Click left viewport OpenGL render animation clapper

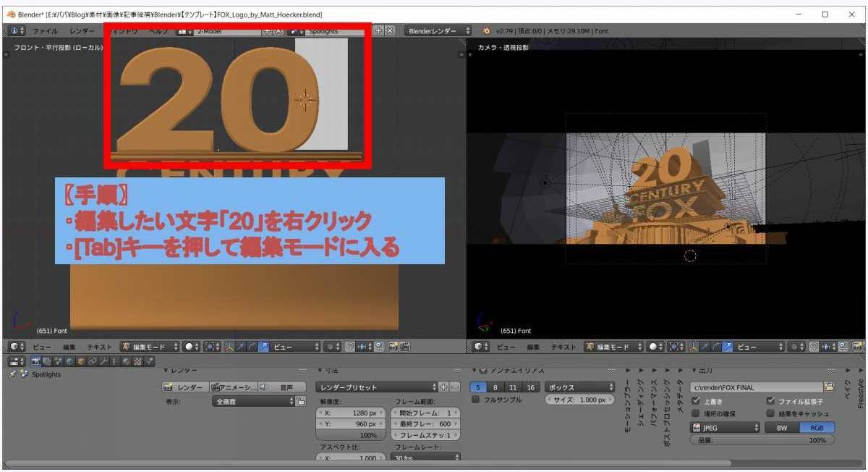[x=404, y=347]
